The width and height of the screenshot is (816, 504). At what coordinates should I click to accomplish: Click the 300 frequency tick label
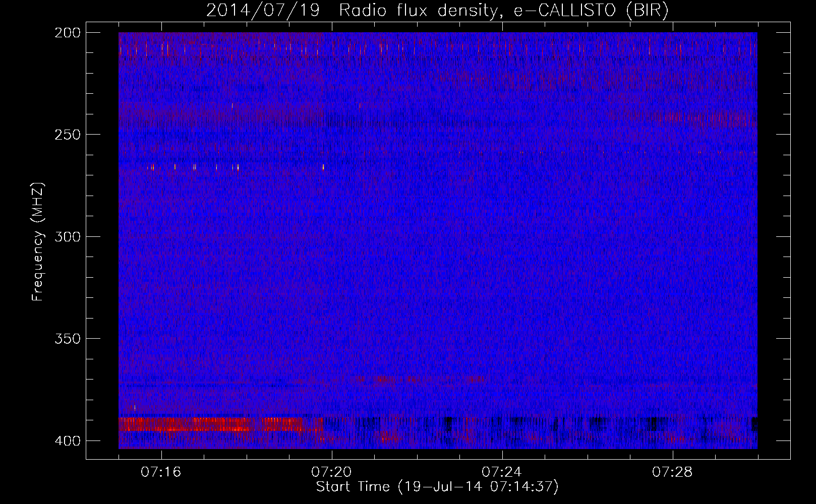click(x=67, y=236)
